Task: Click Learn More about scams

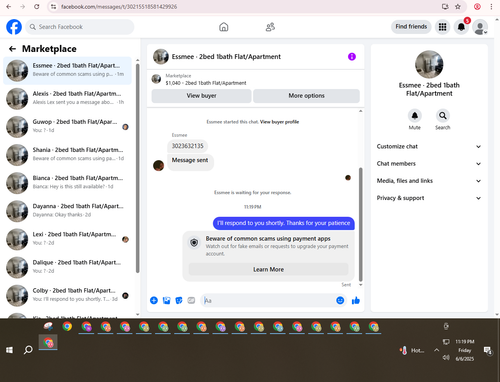Action: pyautogui.click(x=268, y=269)
